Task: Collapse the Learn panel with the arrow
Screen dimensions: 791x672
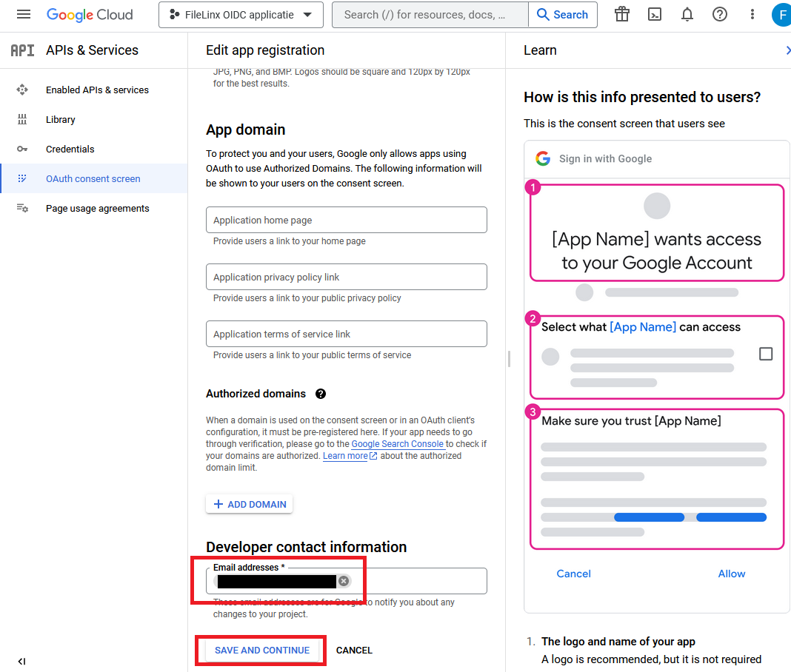Action: [x=787, y=50]
